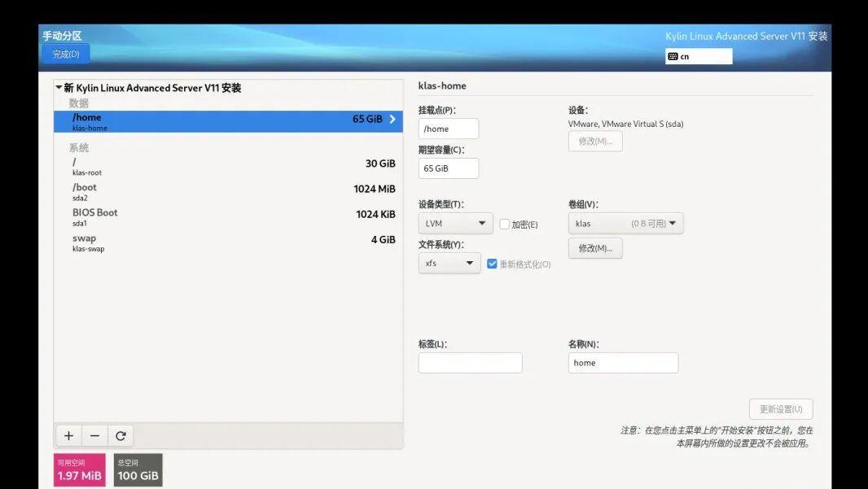Click the plus icon to add a partition
Screen dimensions: 868x489
(x=68, y=435)
